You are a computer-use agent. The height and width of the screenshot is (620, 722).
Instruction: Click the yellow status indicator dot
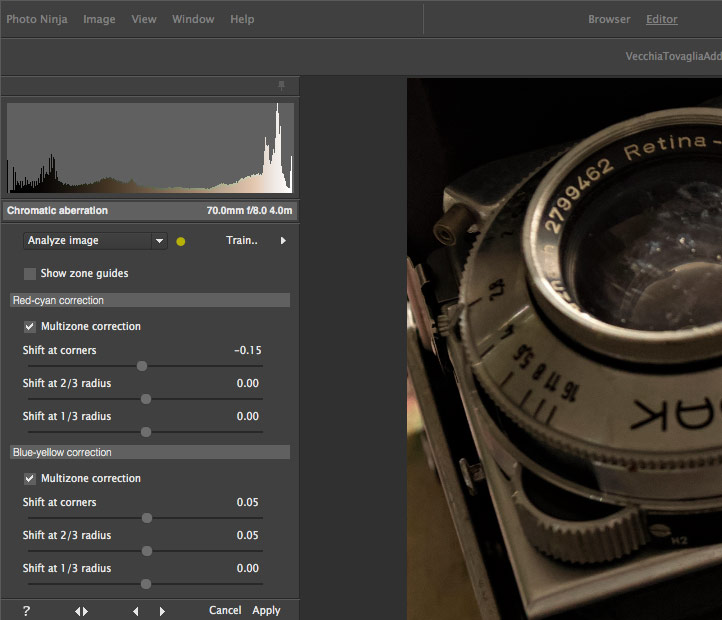coord(180,241)
